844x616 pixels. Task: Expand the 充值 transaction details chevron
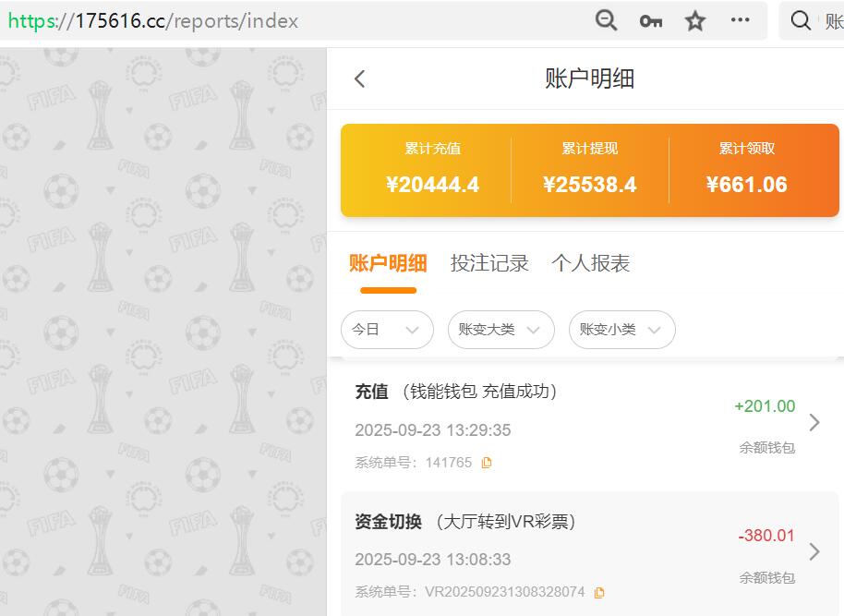814,422
